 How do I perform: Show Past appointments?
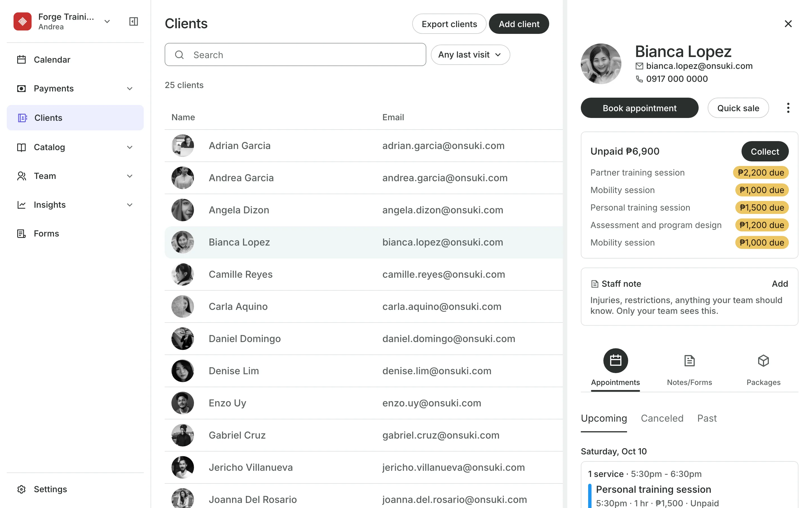tap(707, 418)
